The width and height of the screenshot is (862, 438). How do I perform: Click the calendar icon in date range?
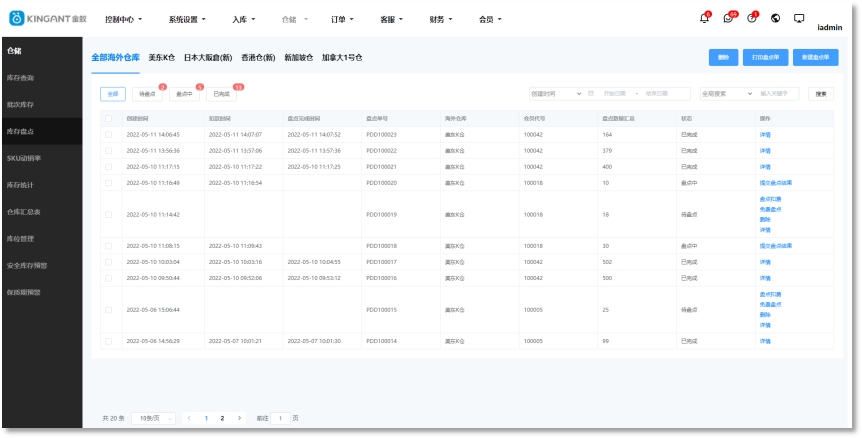[591, 94]
